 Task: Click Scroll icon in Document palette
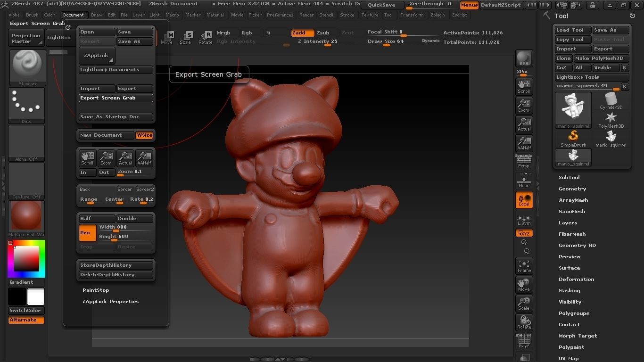87,158
